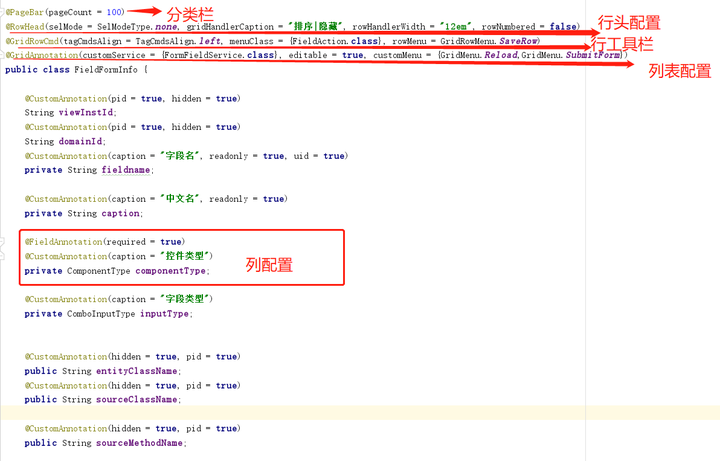Click the @PageBar annotation name
Viewport: 720px width, 461px height.
24,12
